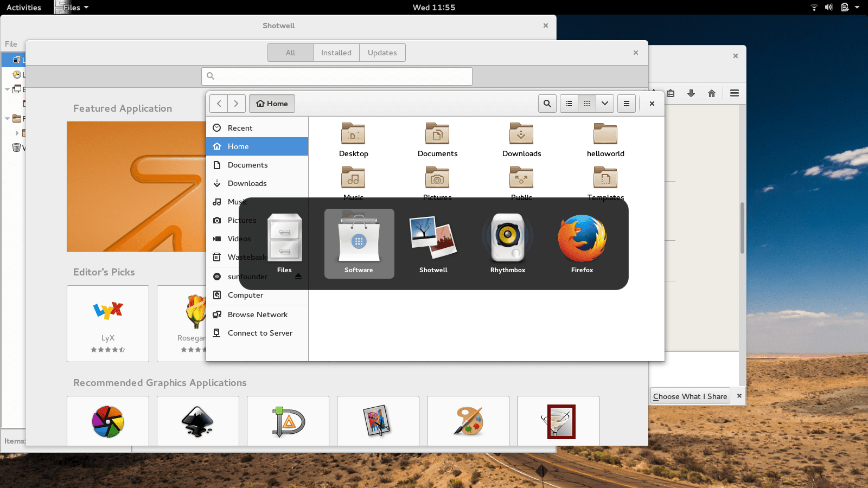Viewport: 868px width, 488px height.
Task: Select Recent in Files sidebar
Action: (x=257, y=128)
